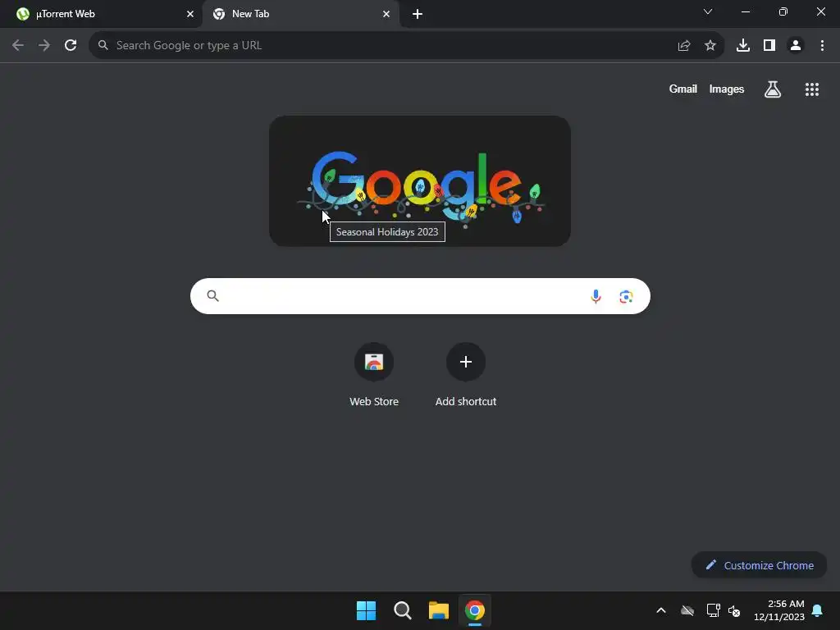This screenshot has width=840, height=630.
Task: Click the magnifier in the search box
Action: click(x=212, y=295)
